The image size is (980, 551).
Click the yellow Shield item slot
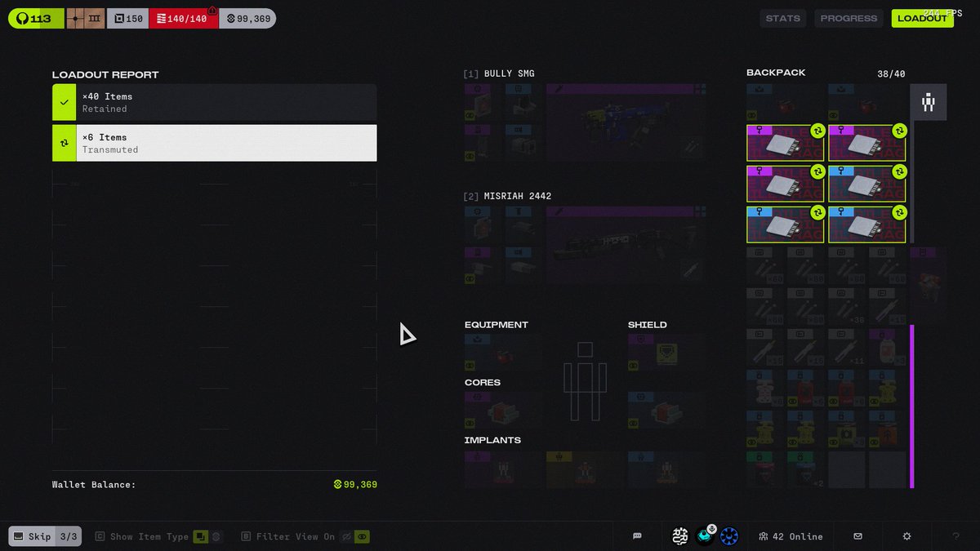pyautogui.click(x=666, y=353)
